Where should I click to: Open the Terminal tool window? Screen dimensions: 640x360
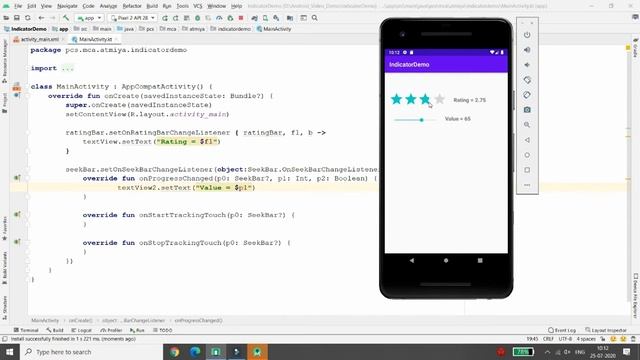(x=26, y=330)
